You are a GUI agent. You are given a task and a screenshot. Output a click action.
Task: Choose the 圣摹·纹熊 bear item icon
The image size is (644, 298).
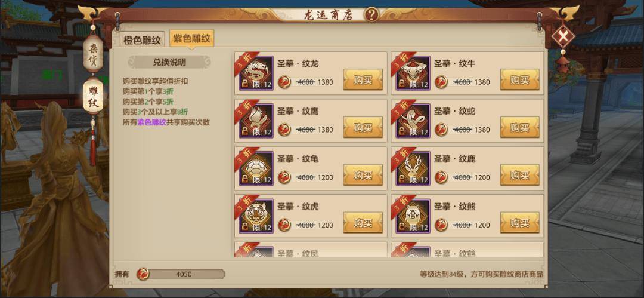[x=413, y=217]
